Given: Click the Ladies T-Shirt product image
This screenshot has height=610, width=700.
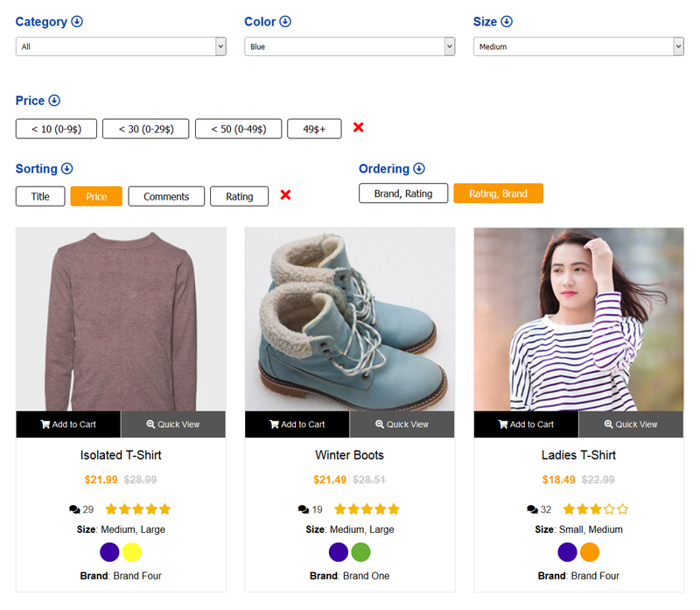Looking at the screenshot, I should coord(578,319).
